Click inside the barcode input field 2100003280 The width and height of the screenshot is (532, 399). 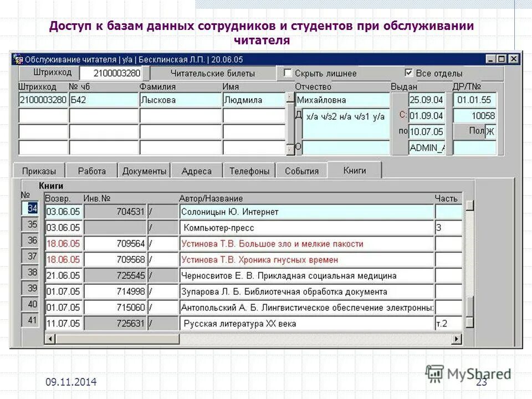[x=116, y=72]
